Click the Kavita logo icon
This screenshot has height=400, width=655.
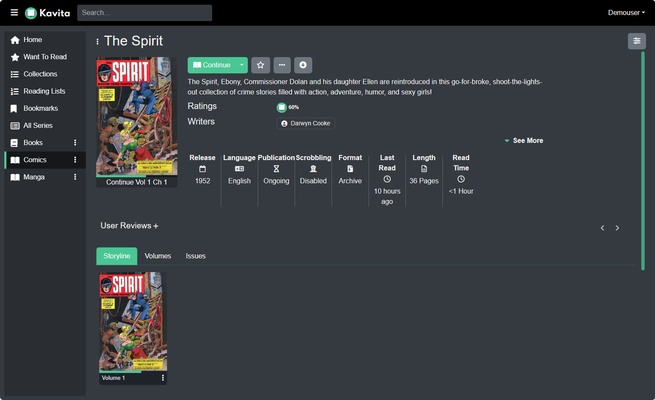point(31,13)
